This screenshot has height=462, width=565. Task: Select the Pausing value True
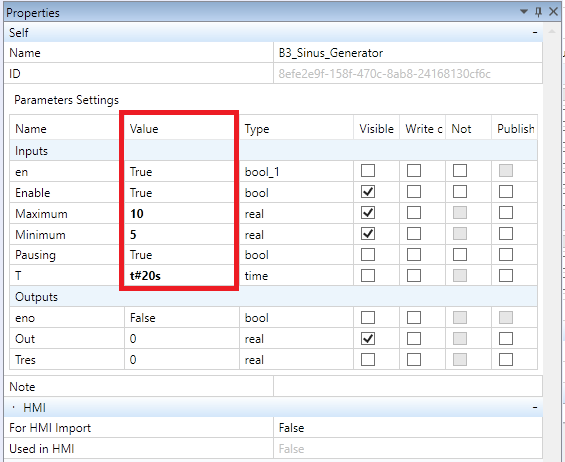tap(182, 255)
